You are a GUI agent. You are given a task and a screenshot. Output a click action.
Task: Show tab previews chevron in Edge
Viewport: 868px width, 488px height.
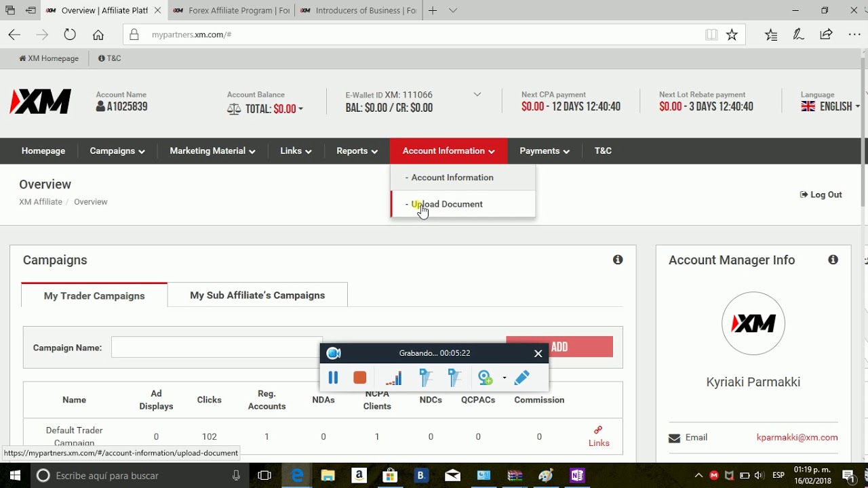click(x=453, y=10)
